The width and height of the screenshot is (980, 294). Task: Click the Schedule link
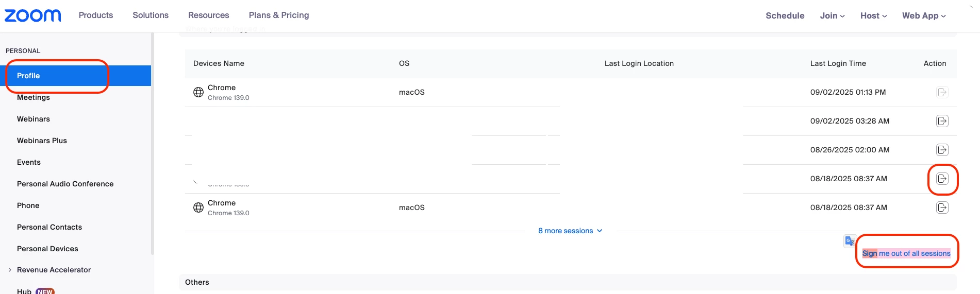point(785,15)
